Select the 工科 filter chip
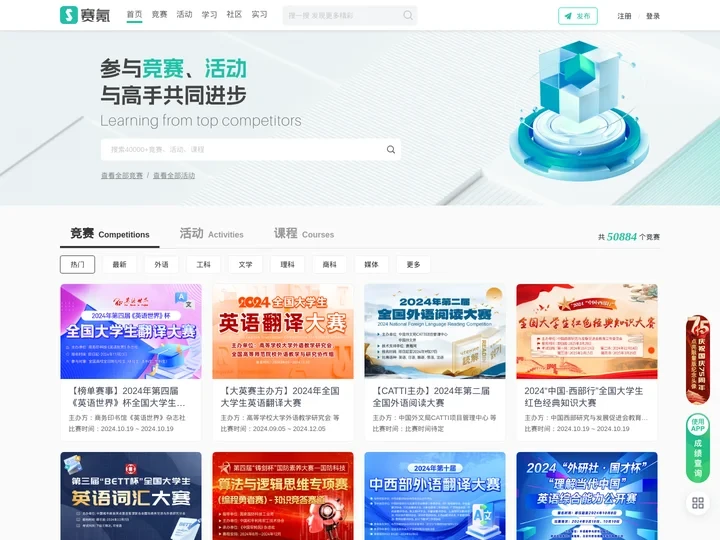 (203, 264)
